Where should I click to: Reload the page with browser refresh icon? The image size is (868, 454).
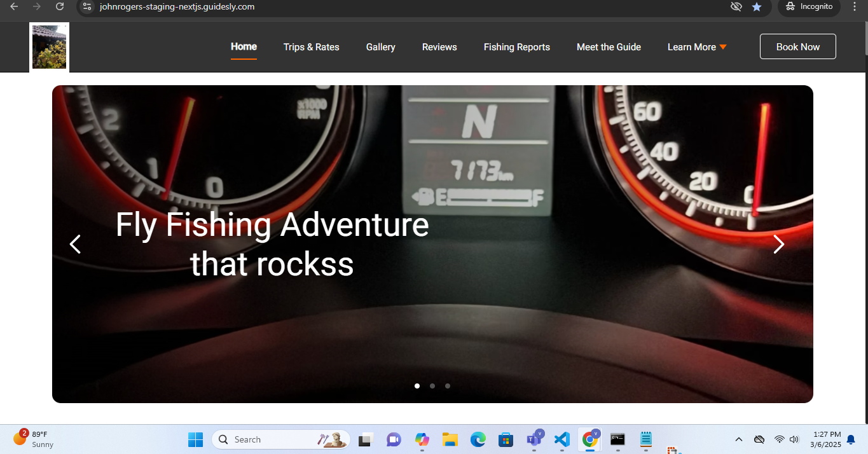point(60,6)
